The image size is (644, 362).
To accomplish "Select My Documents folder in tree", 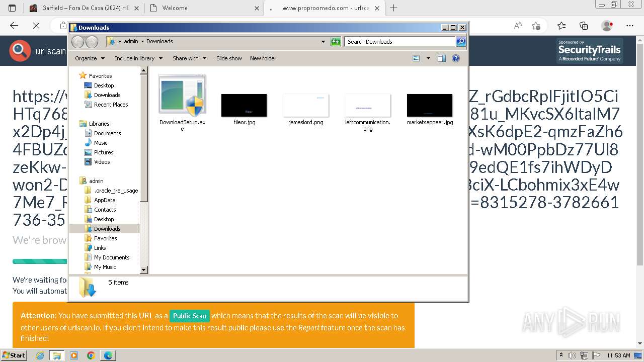I will (x=112, y=257).
